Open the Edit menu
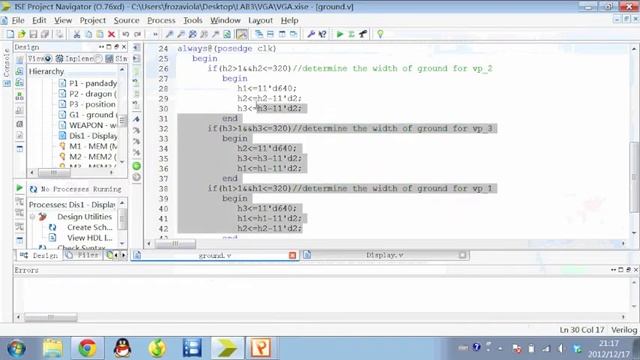 point(39,20)
